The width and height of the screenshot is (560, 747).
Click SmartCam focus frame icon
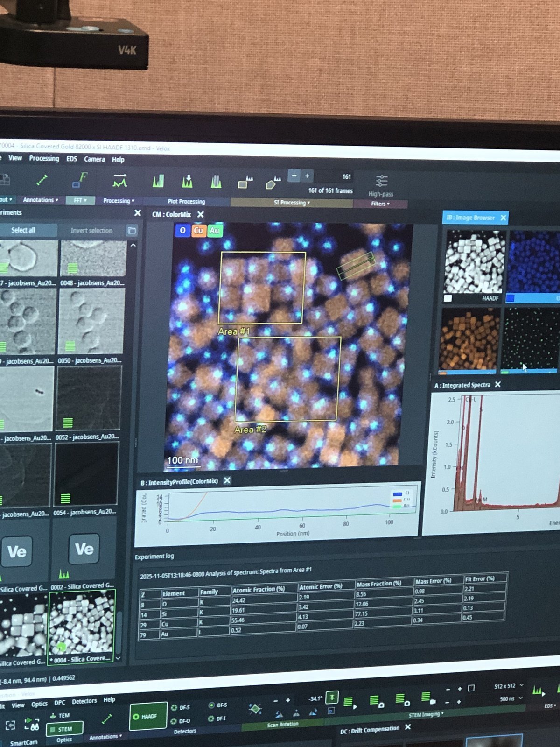point(10,725)
